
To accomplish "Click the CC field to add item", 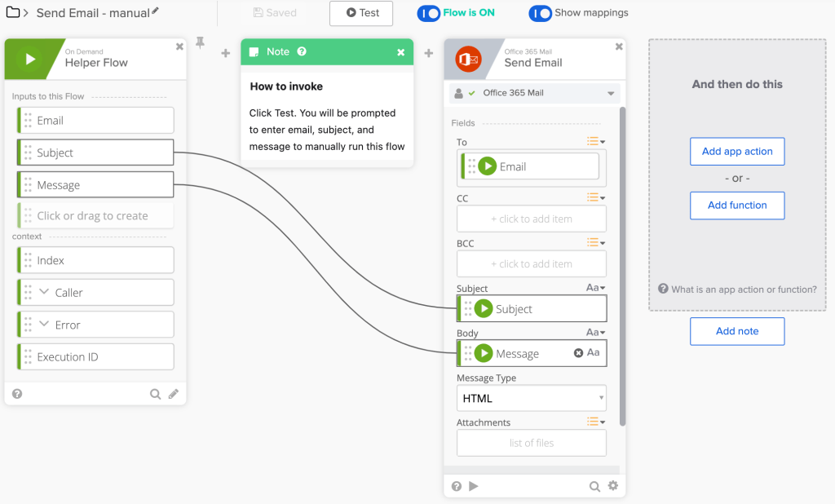I will (x=531, y=219).
